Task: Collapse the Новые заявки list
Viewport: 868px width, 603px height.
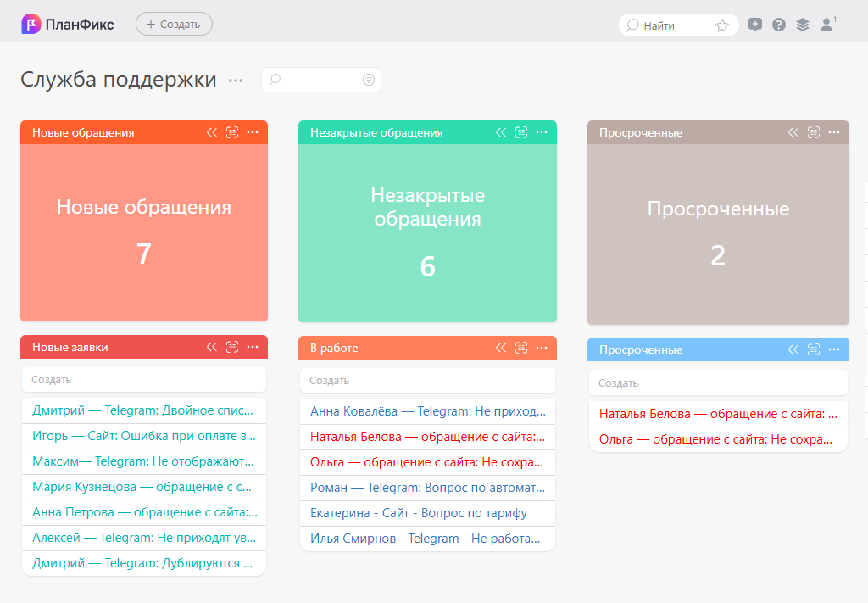Action: pos(211,347)
